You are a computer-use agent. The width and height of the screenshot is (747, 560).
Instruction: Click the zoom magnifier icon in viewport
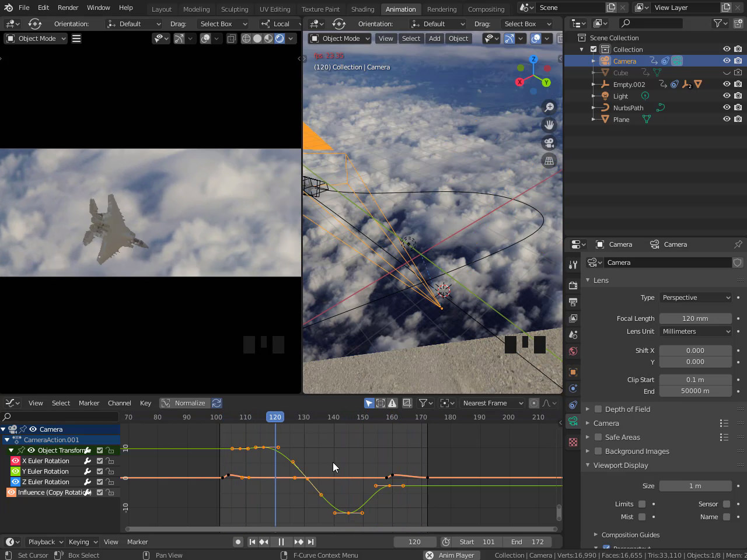pos(549,107)
